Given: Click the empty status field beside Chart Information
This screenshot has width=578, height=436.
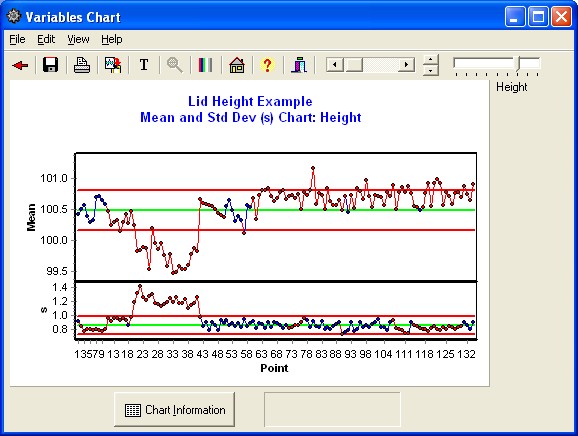Looking at the screenshot, I should tap(332, 409).
